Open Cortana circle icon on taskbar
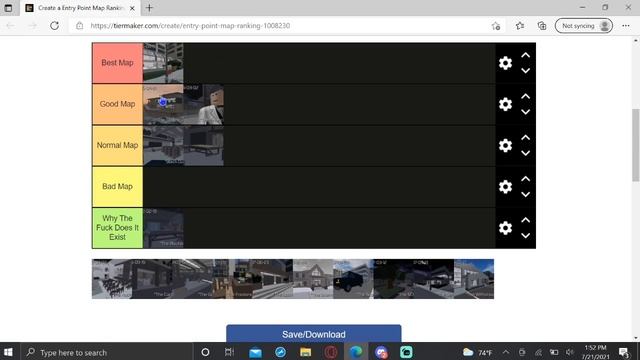Image resolution: width=640 pixels, height=360 pixels. click(x=205, y=352)
